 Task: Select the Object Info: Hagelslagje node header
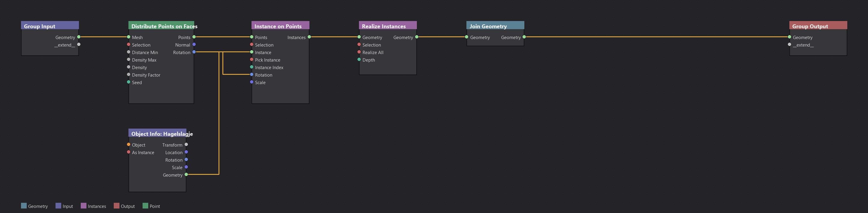coord(157,133)
